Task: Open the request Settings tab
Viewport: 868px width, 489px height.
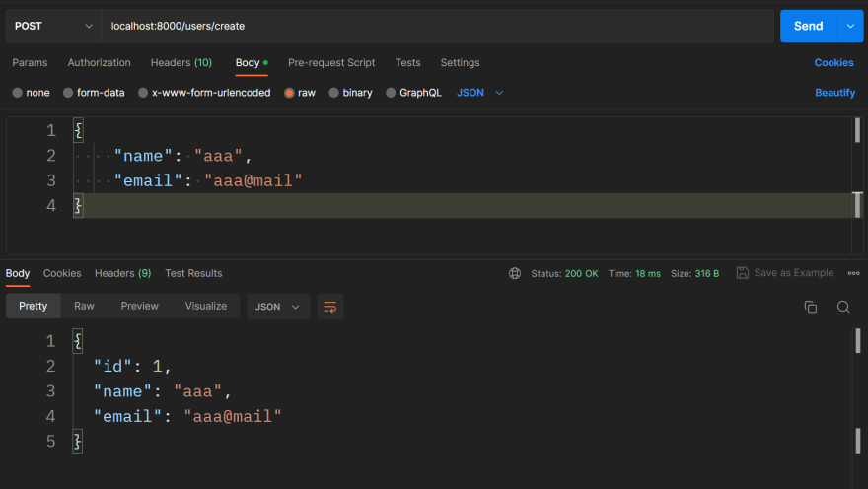Action: (460, 62)
